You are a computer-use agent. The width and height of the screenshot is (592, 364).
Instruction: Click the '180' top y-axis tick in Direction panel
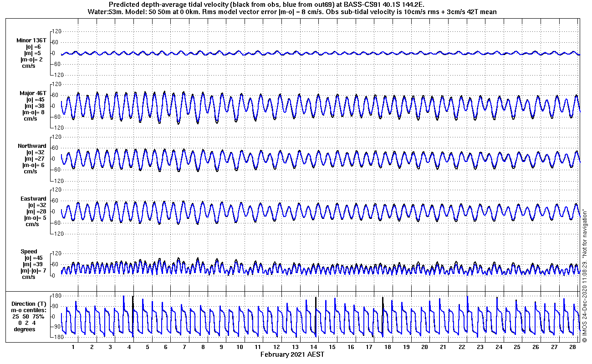(57, 296)
